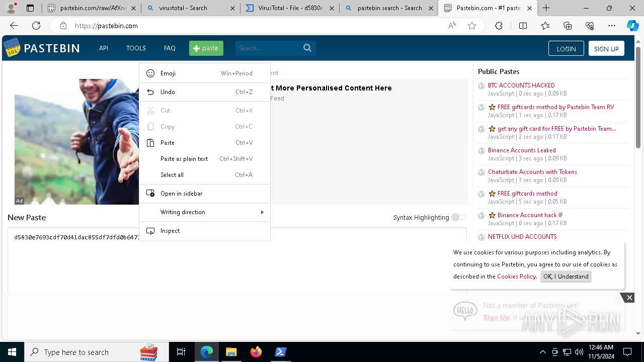Select Paste as plain text
The width and height of the screenshot is (644, 362).
tap(205, 159)
